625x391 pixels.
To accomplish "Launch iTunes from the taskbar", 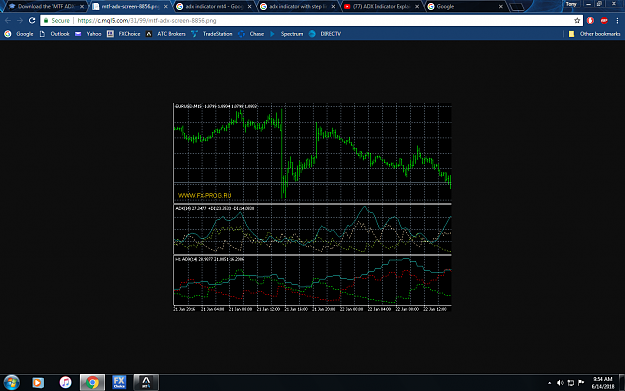I will 65,383.
